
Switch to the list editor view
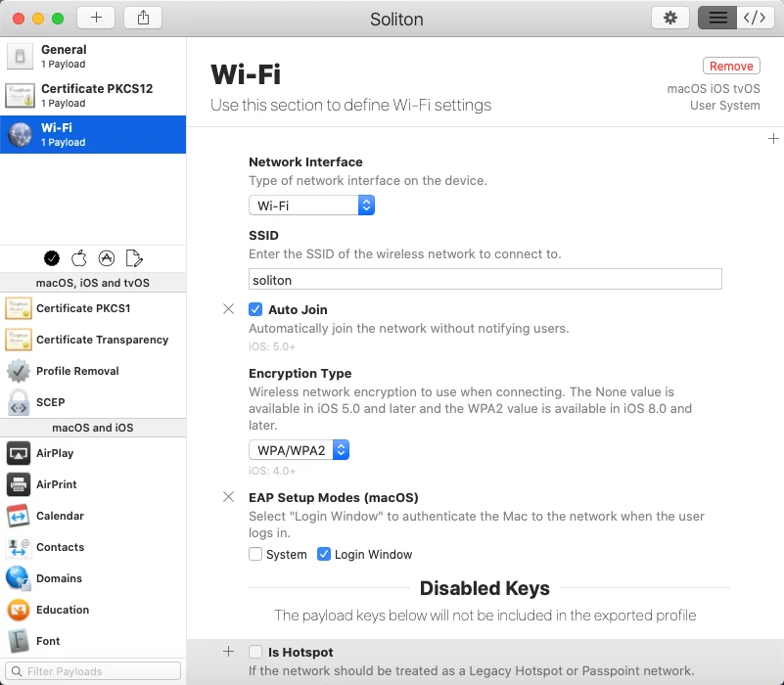[x=717, y=18]
